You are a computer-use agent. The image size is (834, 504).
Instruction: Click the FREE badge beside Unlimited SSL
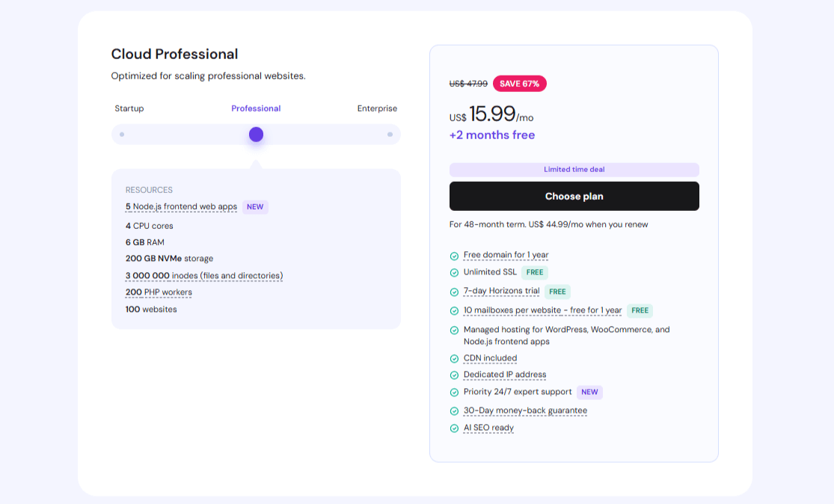(x=535, y=272)
